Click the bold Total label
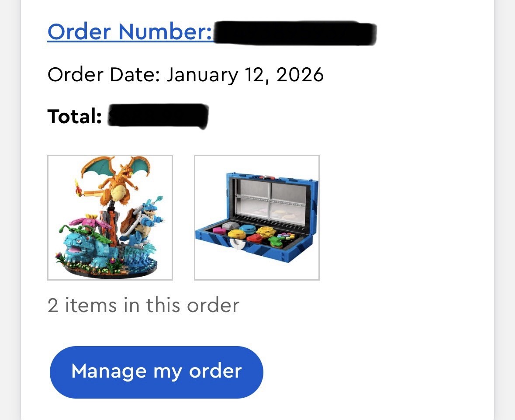Screen dimensions: 515x420 point(74,117)
